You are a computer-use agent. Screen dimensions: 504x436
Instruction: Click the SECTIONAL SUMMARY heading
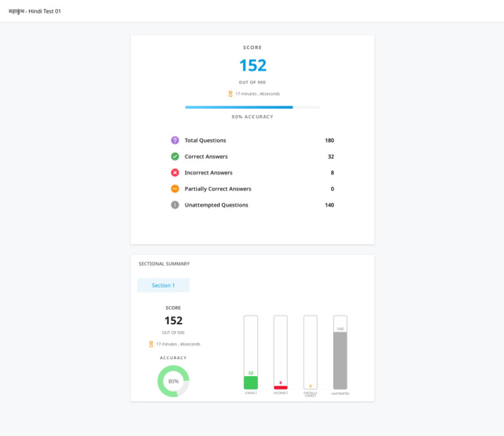click(164, 264)
